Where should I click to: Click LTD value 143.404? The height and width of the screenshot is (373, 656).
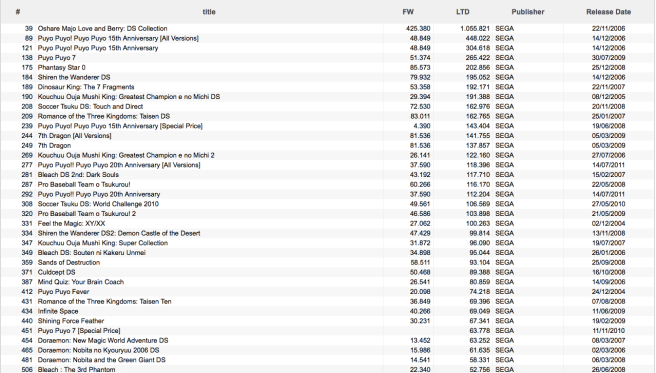pyautogui.click(x=478, y=126)
